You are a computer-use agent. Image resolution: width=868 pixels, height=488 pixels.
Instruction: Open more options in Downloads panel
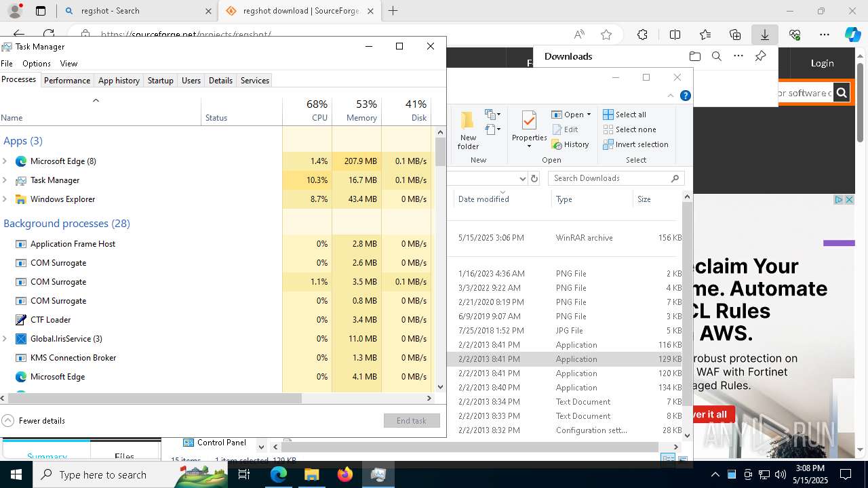point(738,56)
